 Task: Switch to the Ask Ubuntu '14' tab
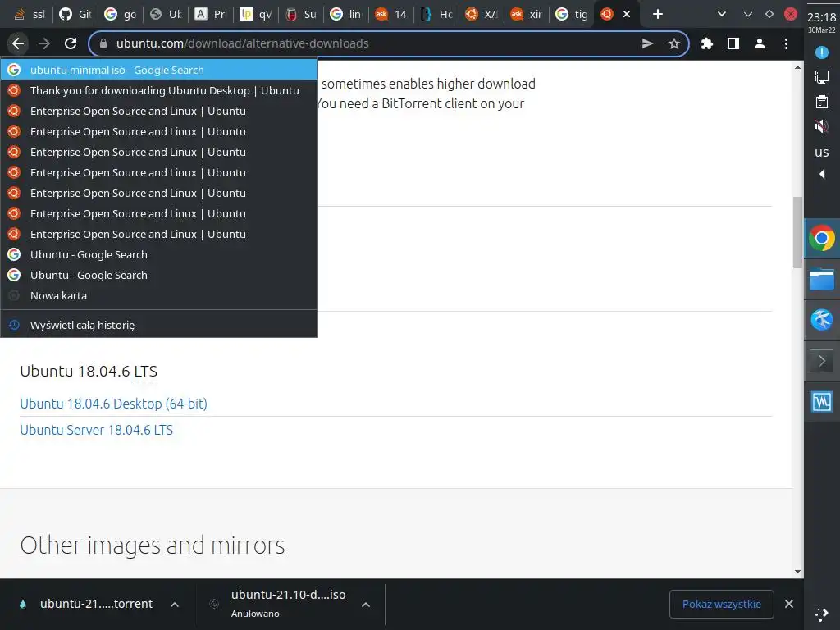390,15
